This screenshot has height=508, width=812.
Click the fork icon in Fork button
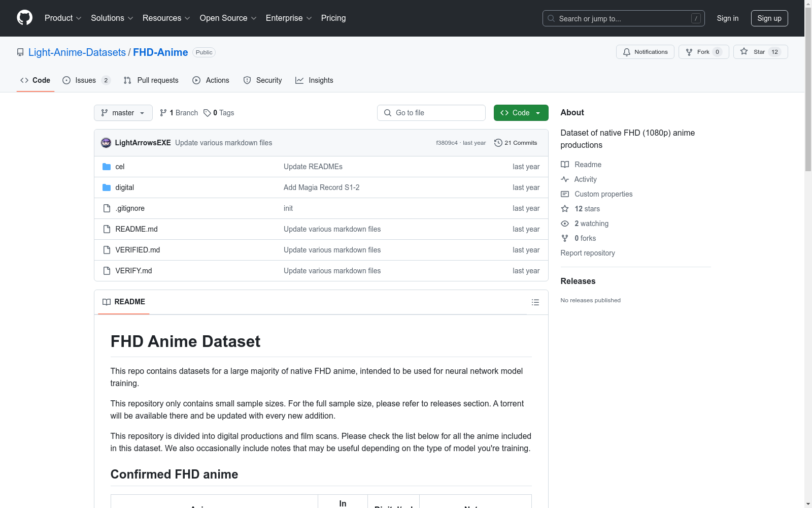coord(689,52)
